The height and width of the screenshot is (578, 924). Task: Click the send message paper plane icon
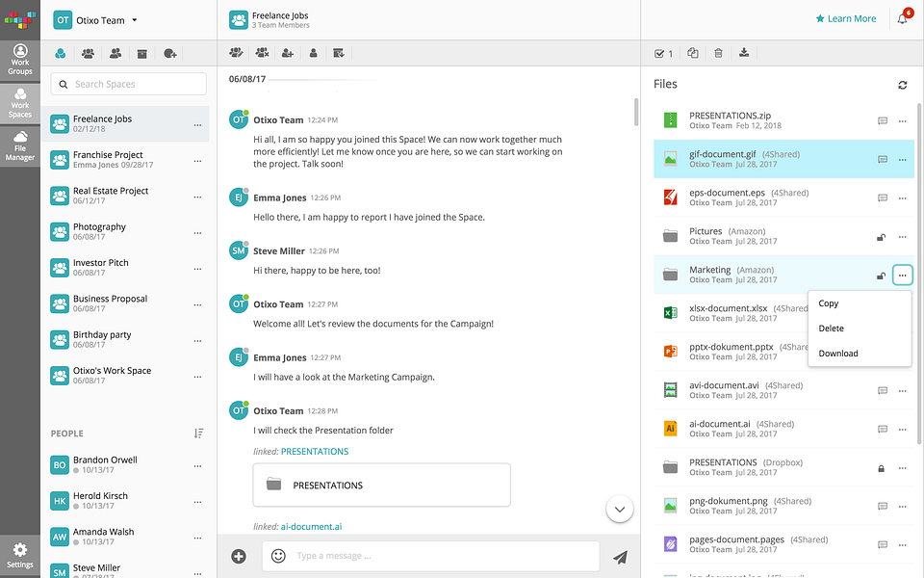[620, 556]
